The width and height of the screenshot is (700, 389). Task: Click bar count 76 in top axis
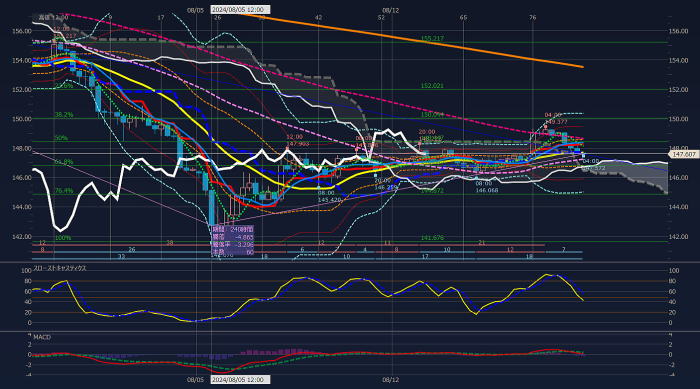click(x=533, y=17)
